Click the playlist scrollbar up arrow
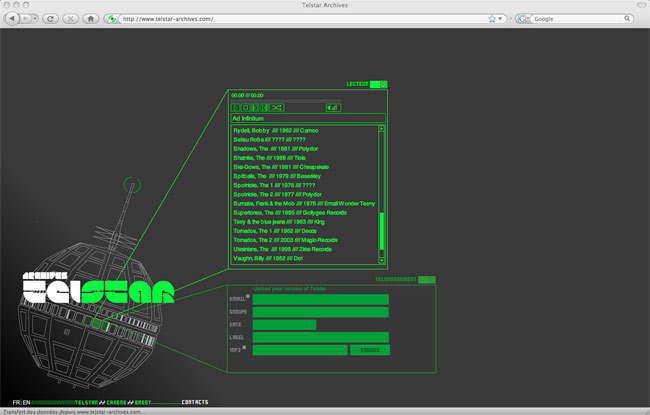 click(381, 129)
